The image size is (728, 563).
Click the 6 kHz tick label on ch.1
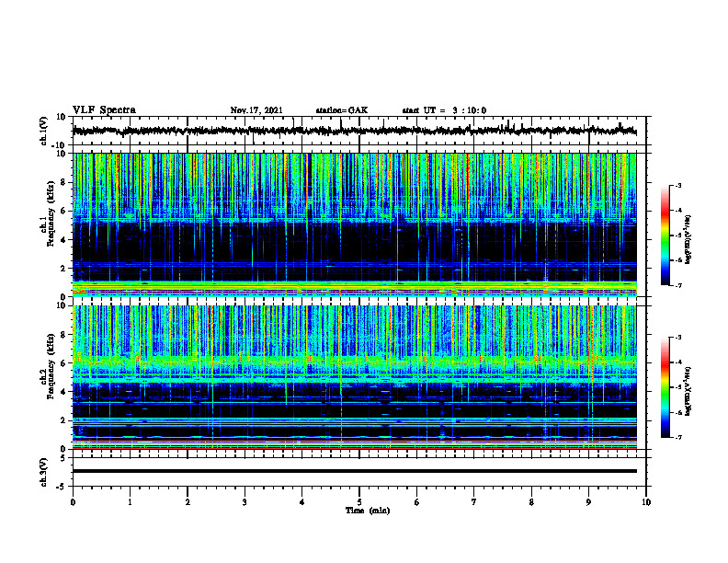pos(64,212)
